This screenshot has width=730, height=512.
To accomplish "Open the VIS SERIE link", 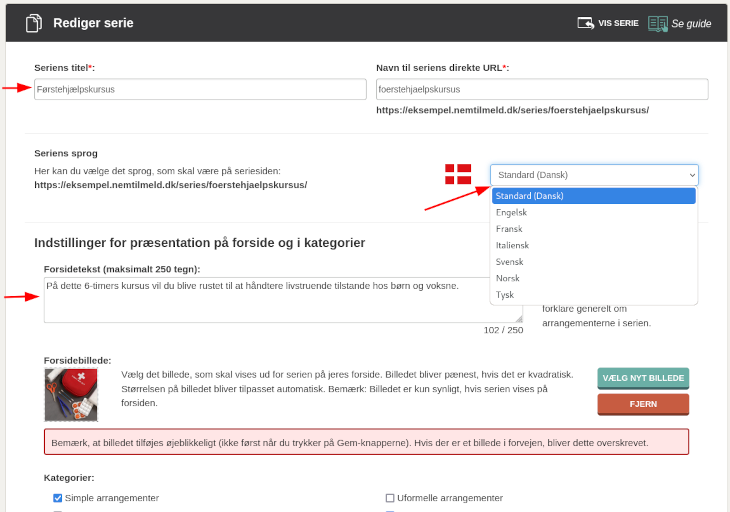I will pos(608,23).
